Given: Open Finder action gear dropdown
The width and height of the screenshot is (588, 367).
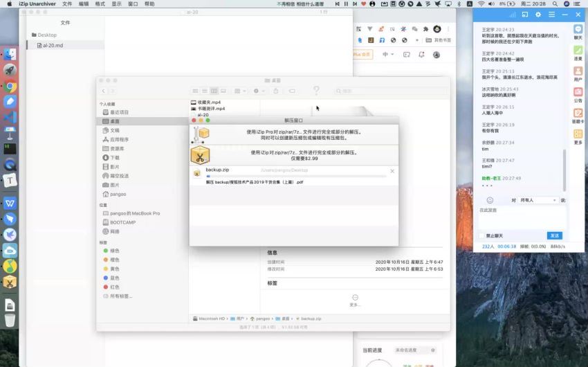Looking at the screenshot, I should pyautogui.click(x=259, y=91).
